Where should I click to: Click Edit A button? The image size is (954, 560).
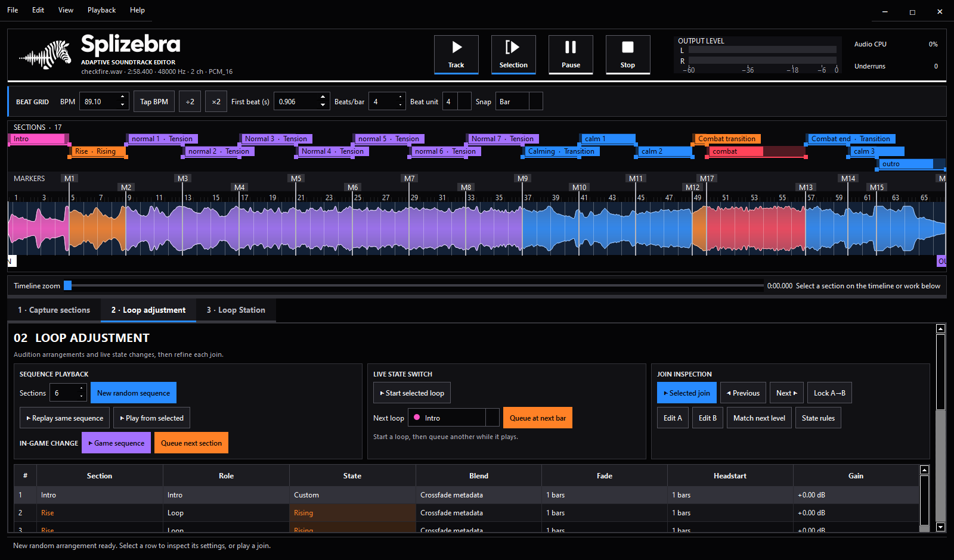673,418
